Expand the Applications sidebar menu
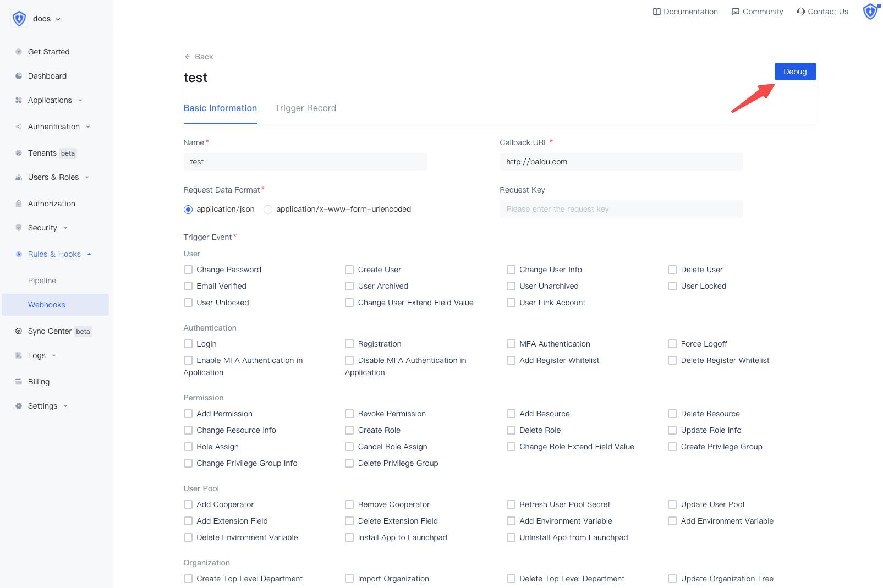 [50, 100]
